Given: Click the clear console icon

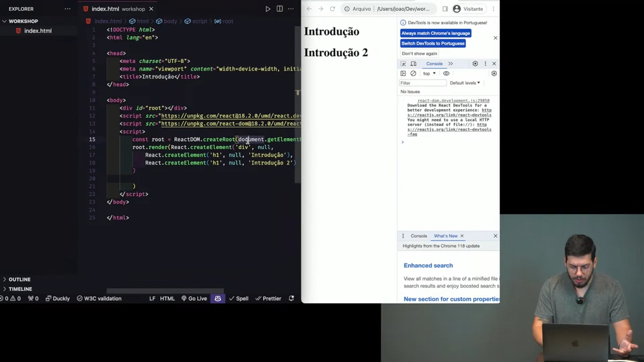Looking at the screenshot, I should (413, 73).
